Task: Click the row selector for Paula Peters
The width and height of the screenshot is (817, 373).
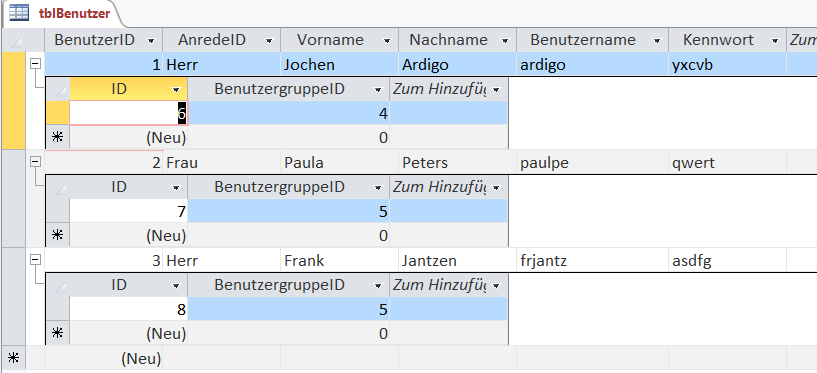Action: coord(14,198)
